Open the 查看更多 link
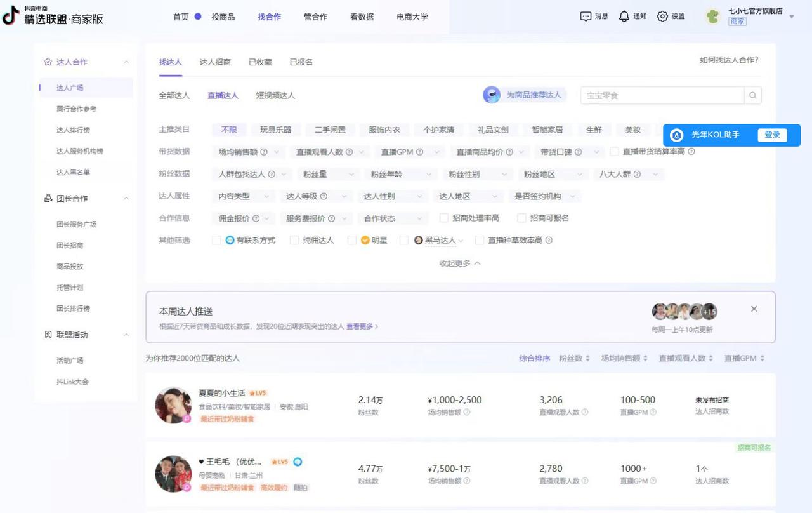812x513 pixels. click(x=362, y=326)
